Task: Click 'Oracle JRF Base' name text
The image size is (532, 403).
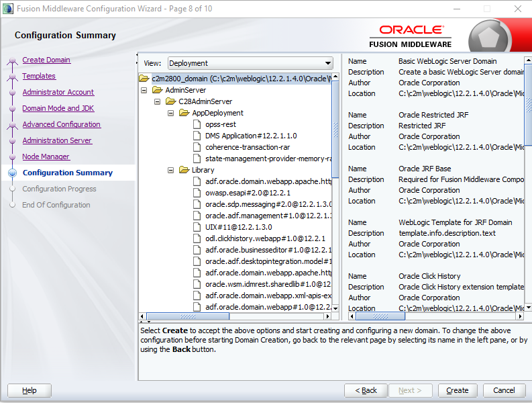Action: click(x=425, y=169)
